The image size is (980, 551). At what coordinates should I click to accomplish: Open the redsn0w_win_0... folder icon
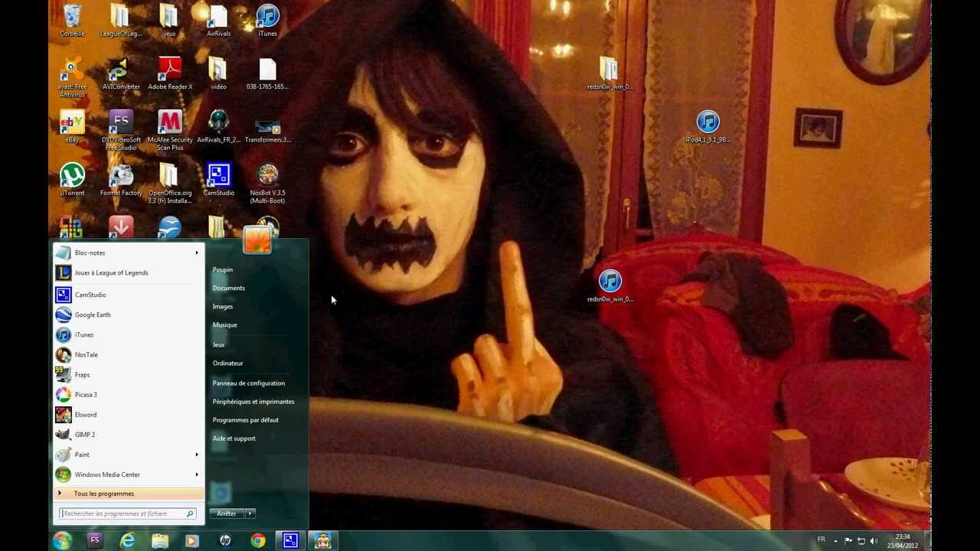pyautogui.click(x=609, y=73)
